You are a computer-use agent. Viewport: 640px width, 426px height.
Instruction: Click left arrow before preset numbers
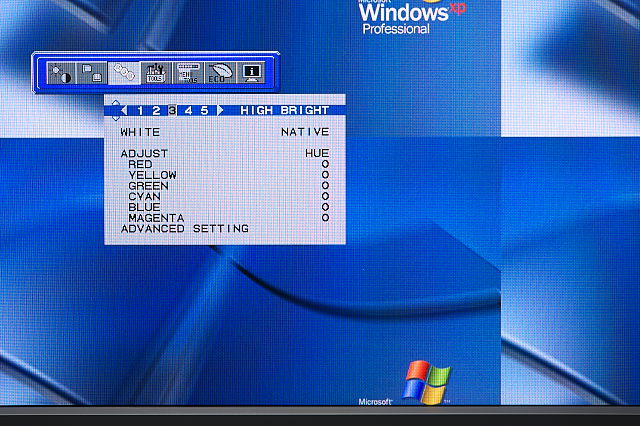pos(124,111)
